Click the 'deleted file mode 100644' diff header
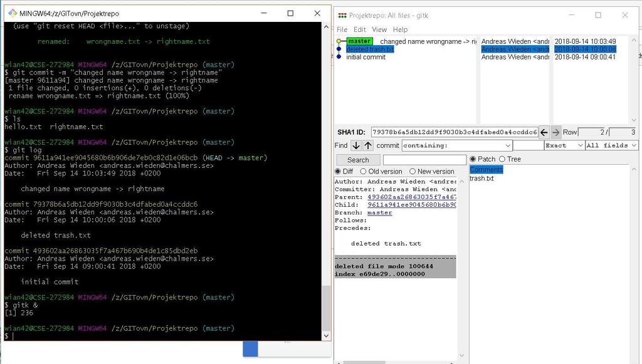The width and height of the screenshot is (642, 364). [384, 266]
